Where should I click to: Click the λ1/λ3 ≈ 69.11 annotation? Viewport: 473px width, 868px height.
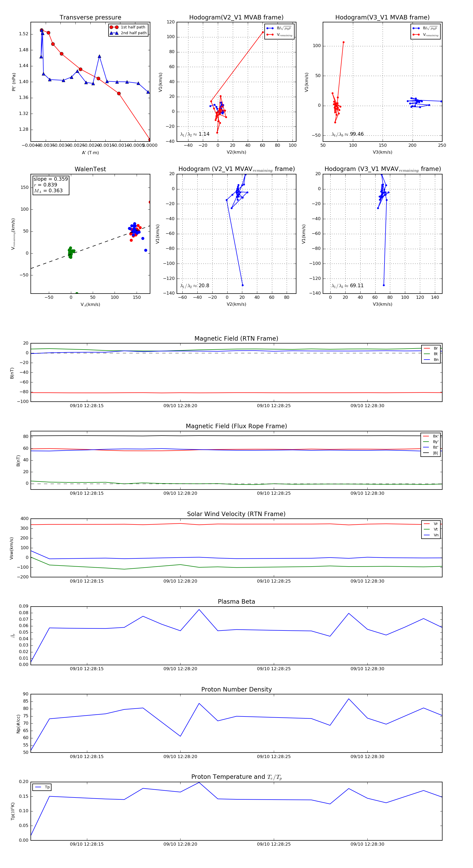(347, 286)
